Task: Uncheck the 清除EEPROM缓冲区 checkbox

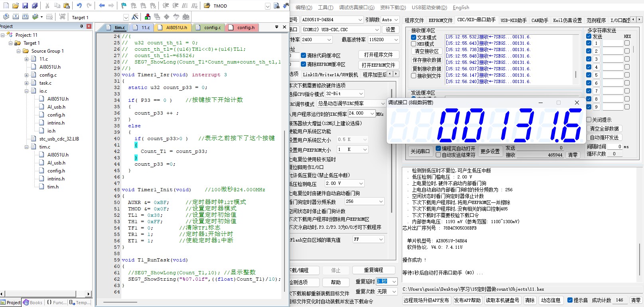Action: (x=303, y=64)
